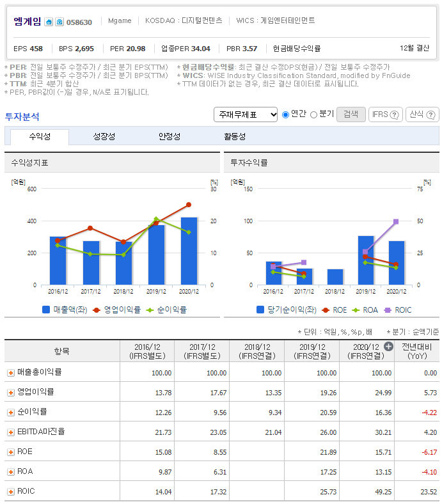Viewport: 442px width, 504px height.
Task: Click the 2019/12 (IFRS연결) column header
Action: (x=312, y=351)
